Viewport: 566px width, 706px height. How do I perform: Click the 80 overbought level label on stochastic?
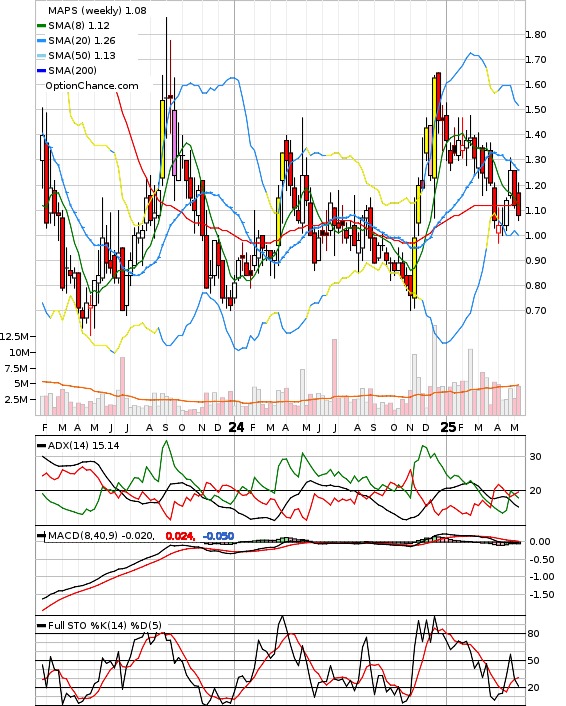[533, 634]
